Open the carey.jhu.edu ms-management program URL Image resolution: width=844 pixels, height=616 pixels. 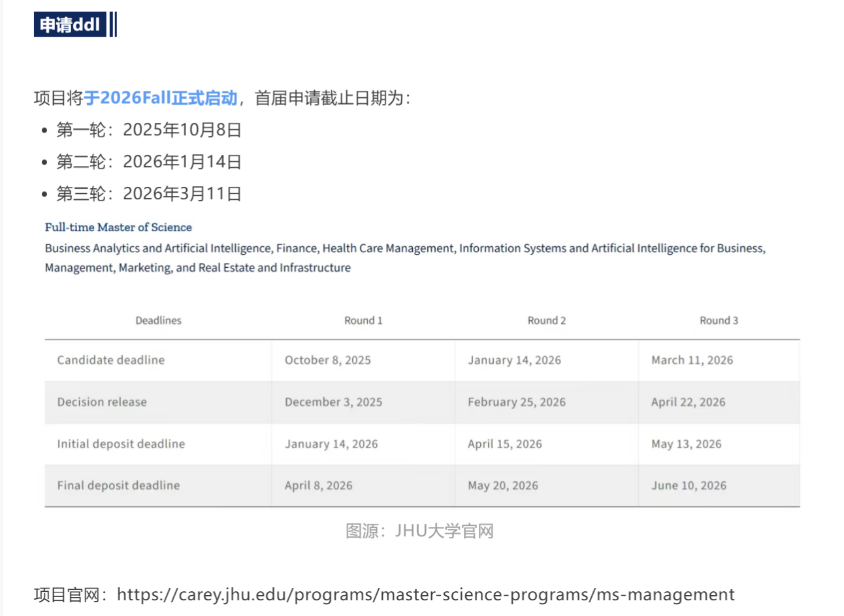pyautogui.click(x=425, y=594)
